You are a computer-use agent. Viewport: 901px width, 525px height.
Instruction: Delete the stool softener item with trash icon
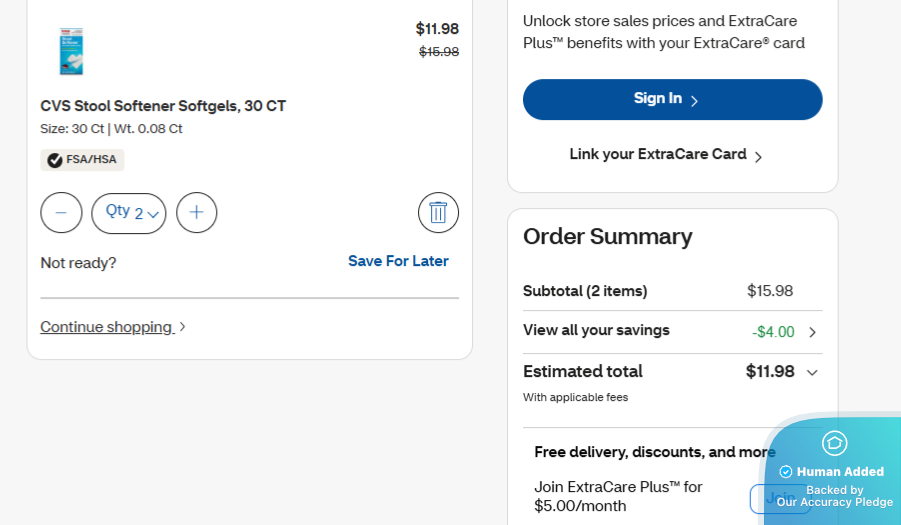point(438,212)
